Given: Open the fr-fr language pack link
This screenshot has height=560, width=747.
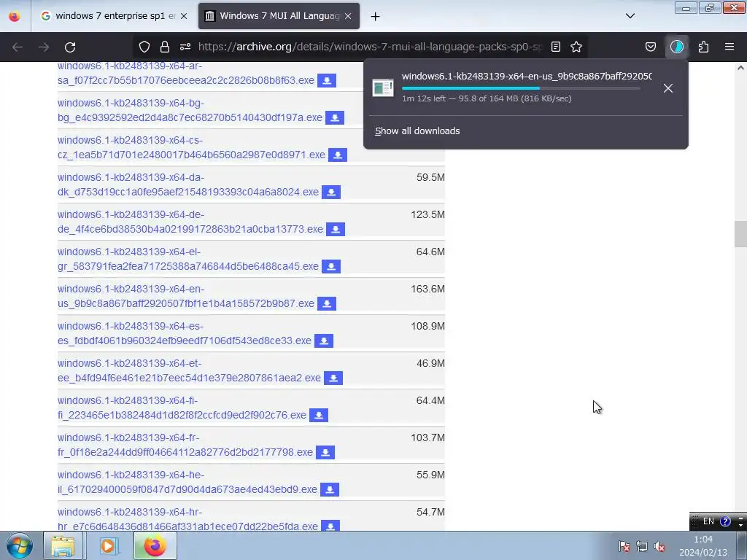Looking at the screenshot, I should click(x=185, y=445).
